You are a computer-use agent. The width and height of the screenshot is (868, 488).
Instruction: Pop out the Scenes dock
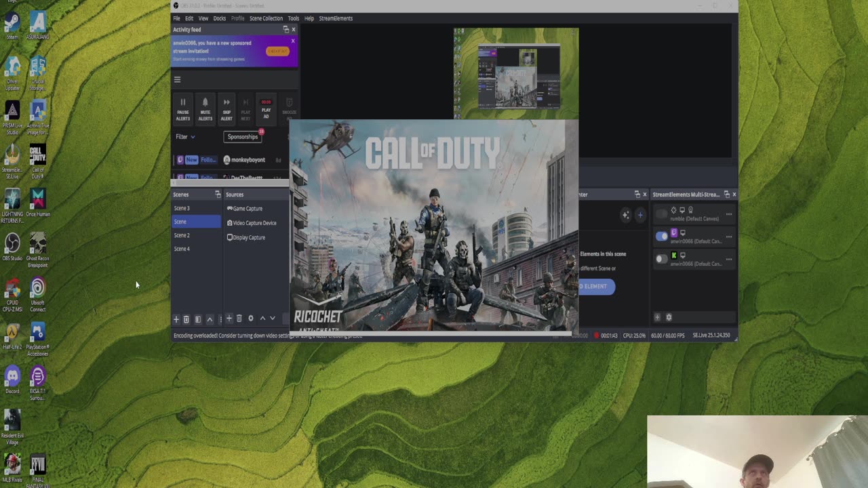(x=218, y=195)
